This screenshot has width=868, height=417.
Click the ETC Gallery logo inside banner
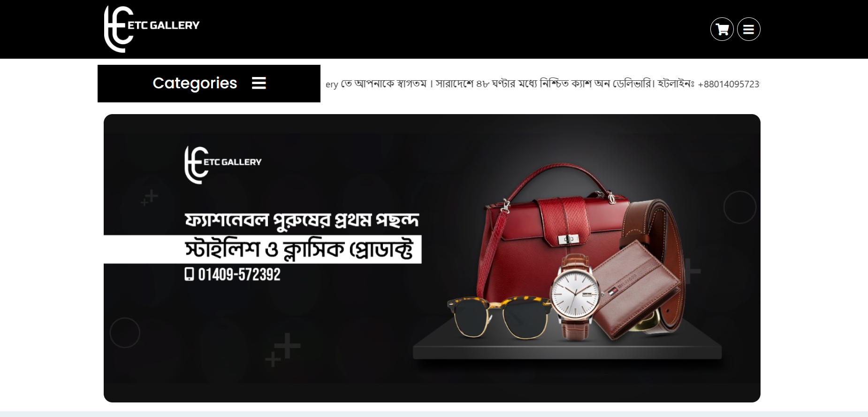point(223,165)
